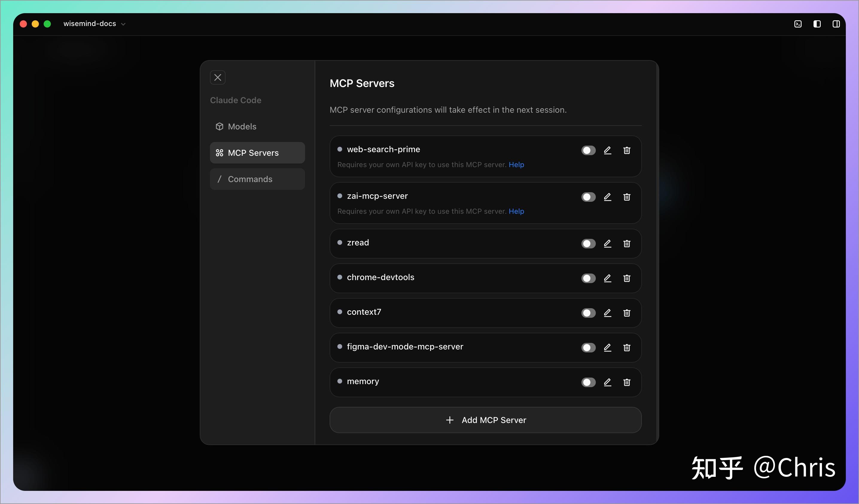Open the Models settings section

pyautogui.click(x=242, y=126)
